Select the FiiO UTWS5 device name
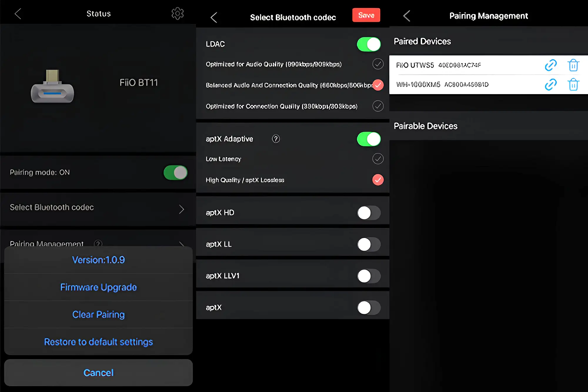This screenshot has width=588, height=392. pos(415,65)
